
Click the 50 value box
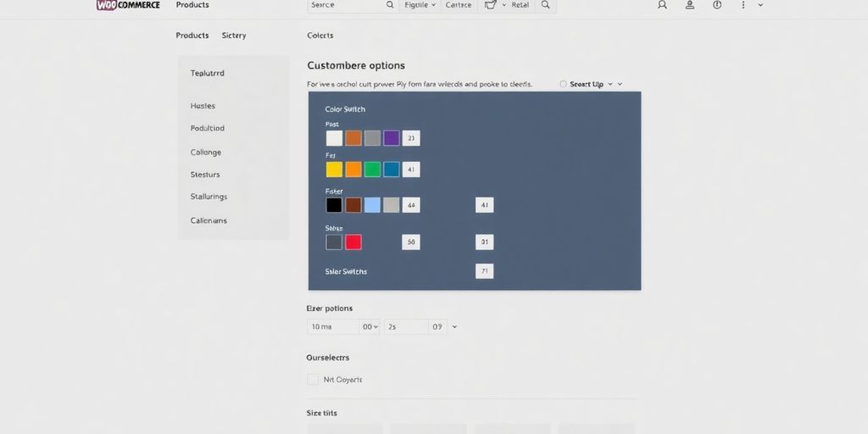[x=411, y=242]
